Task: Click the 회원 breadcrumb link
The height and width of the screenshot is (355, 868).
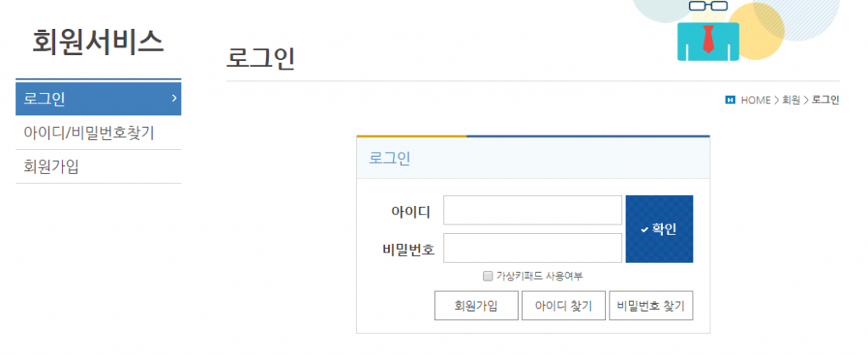Action: pyautogui.click(x=790, y=100)
